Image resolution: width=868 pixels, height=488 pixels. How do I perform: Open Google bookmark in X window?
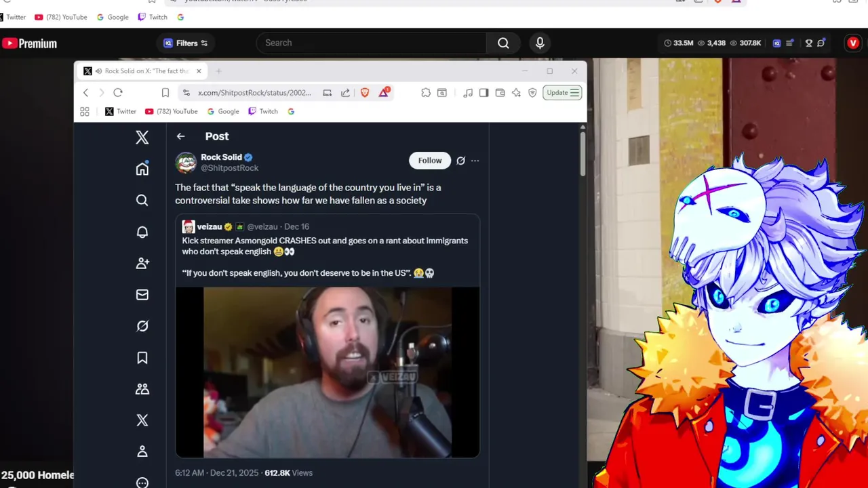click(223, 112)
